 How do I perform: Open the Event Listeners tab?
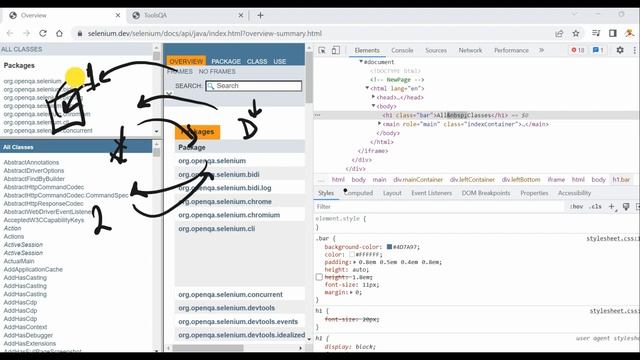pos(431,193)
